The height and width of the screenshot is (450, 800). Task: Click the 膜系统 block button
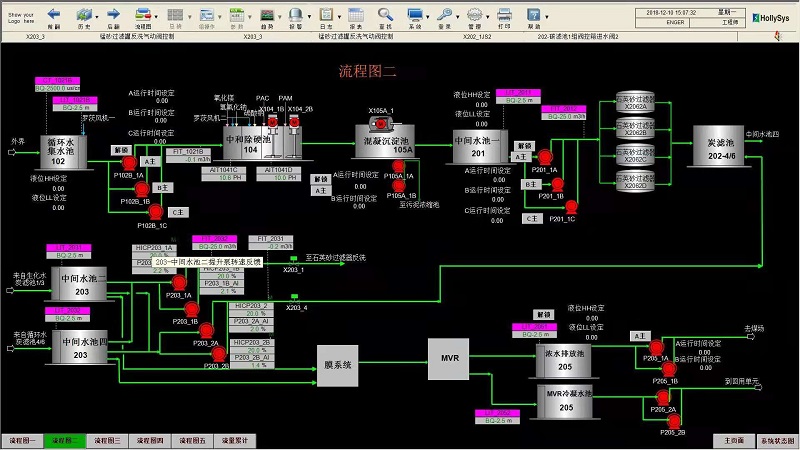pyautogui.click(x=337, y=366)
